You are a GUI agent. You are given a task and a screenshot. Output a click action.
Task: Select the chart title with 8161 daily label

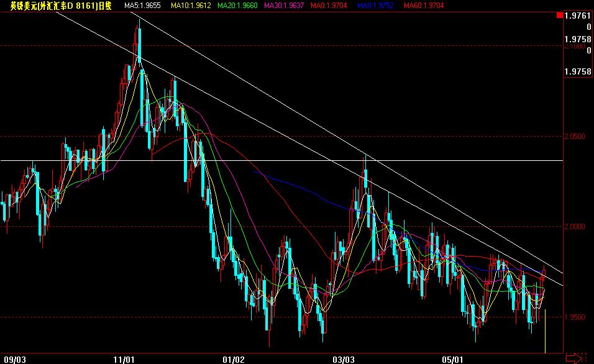tap(61, 6)
